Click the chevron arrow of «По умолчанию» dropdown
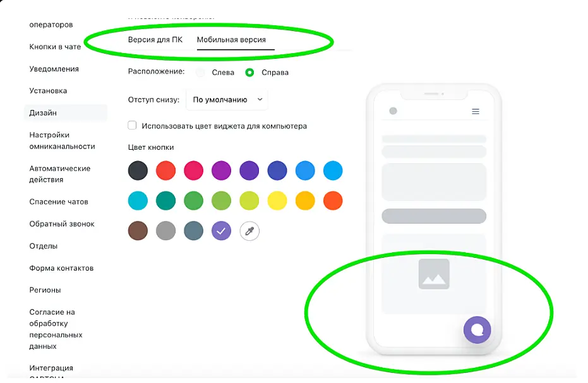 260,99
